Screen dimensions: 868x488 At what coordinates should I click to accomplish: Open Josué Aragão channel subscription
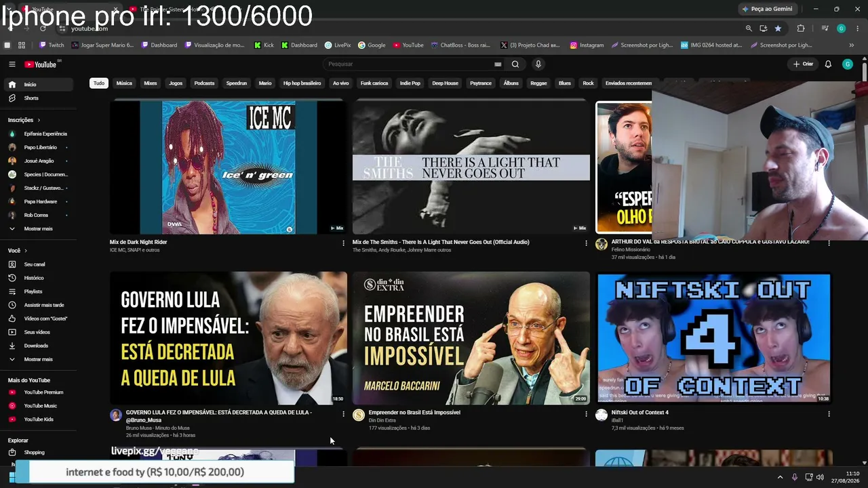[38, 161]
